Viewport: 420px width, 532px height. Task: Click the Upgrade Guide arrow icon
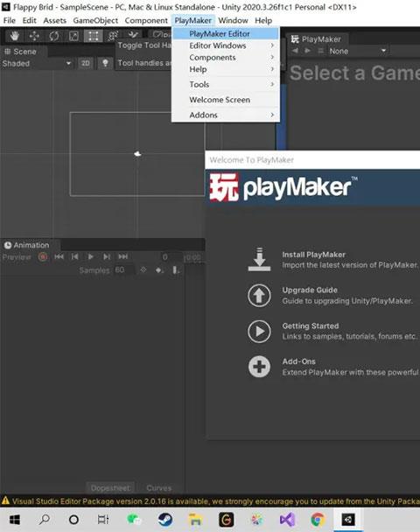pyautogui.click(x=259, y=295)
